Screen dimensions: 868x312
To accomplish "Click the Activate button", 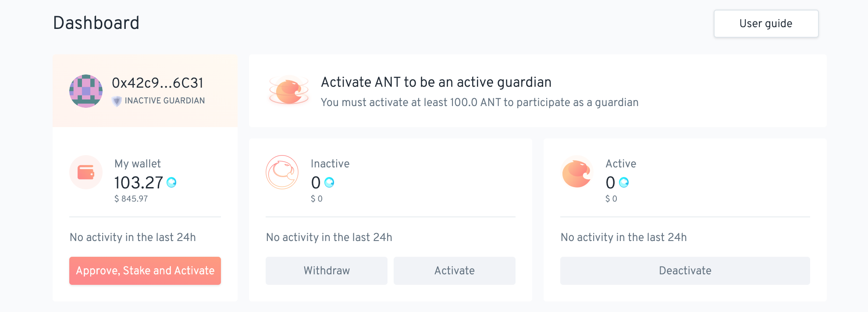I will point(455,271).
